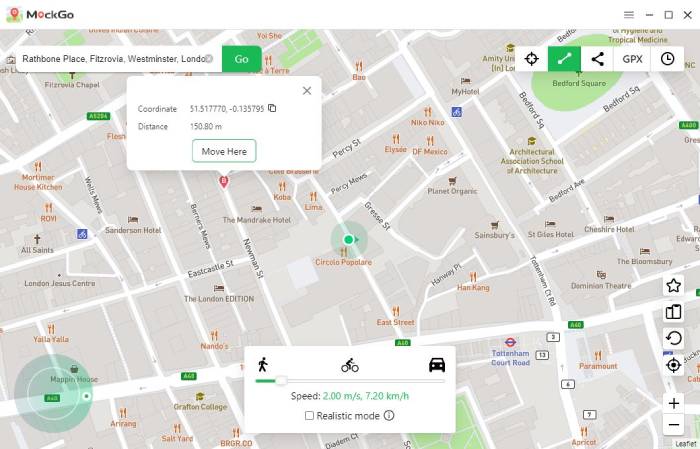Click the map icon left of search field
The image size is (700, 449).
[11, 59]
